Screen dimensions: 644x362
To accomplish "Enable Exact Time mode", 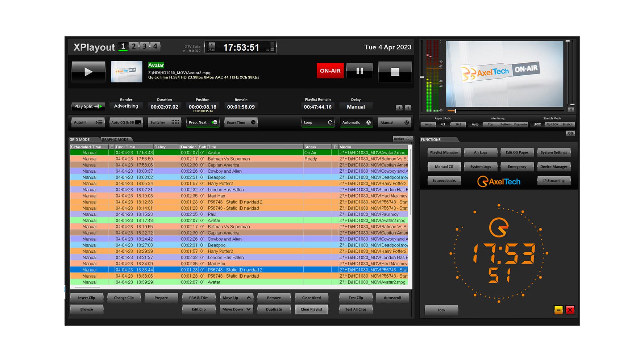I will (241, 122).
